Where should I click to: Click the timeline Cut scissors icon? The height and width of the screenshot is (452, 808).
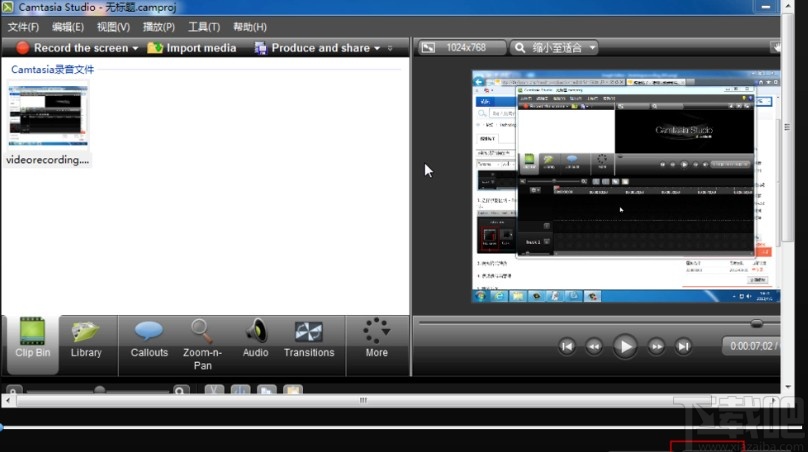(x=214, y=391)
